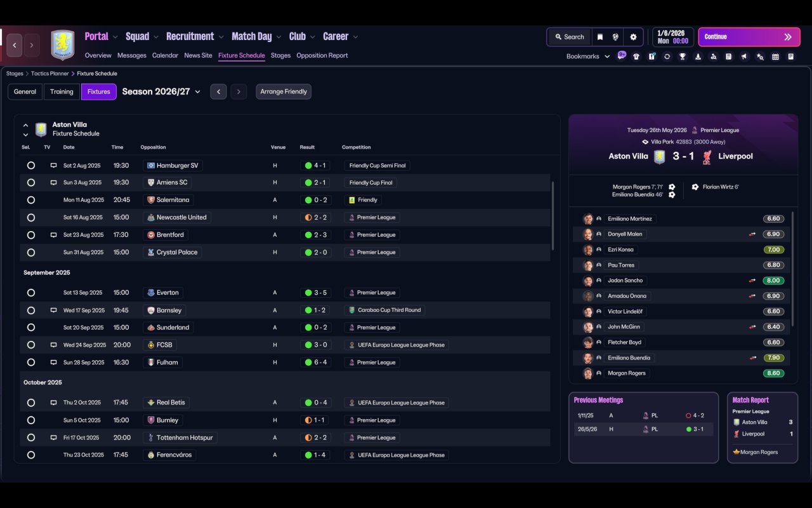Click the star with magnifier icon
This screenshot has height=508, width=812.
pyautogui.click(x=760, y=57)
